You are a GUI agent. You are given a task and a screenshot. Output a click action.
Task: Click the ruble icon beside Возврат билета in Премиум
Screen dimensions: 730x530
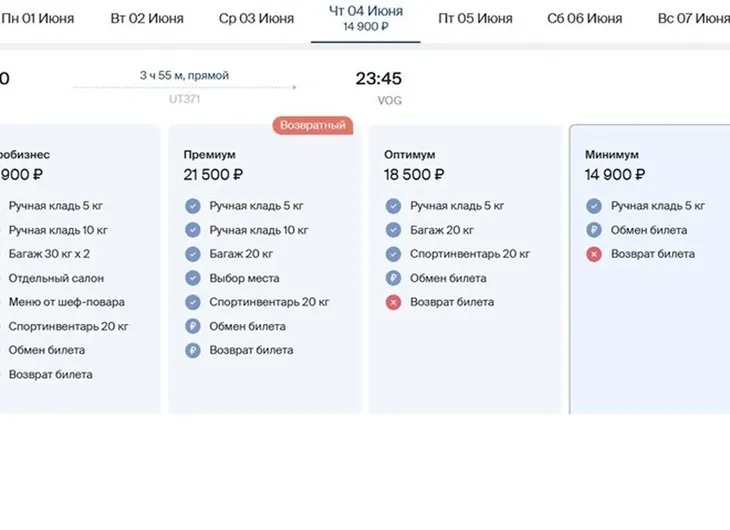[x=192, y=350]
